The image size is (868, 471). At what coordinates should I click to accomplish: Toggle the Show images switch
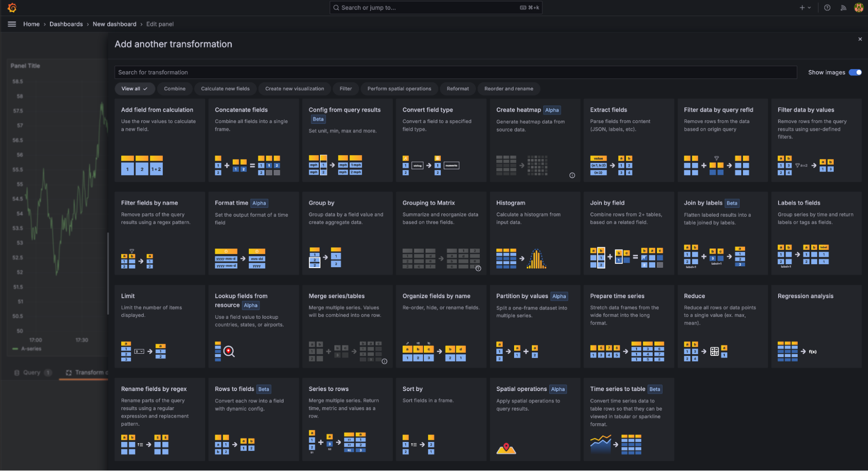coord(855,72)
